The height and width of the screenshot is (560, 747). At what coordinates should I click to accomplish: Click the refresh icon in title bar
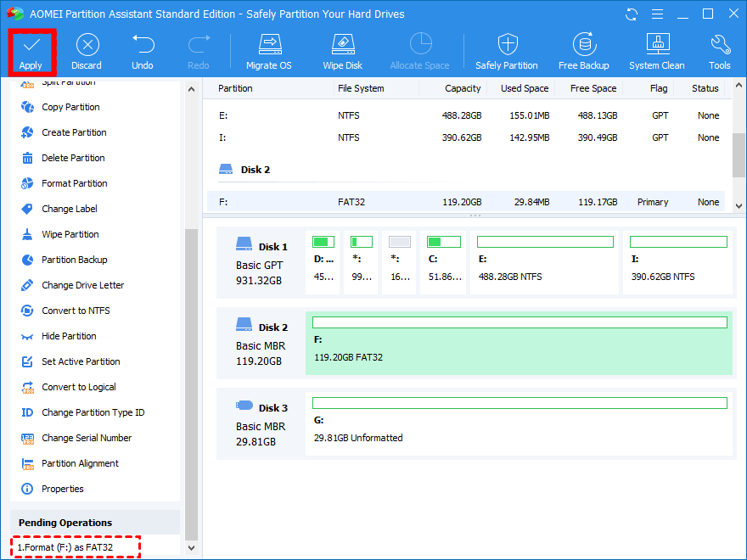click(632, 14)
